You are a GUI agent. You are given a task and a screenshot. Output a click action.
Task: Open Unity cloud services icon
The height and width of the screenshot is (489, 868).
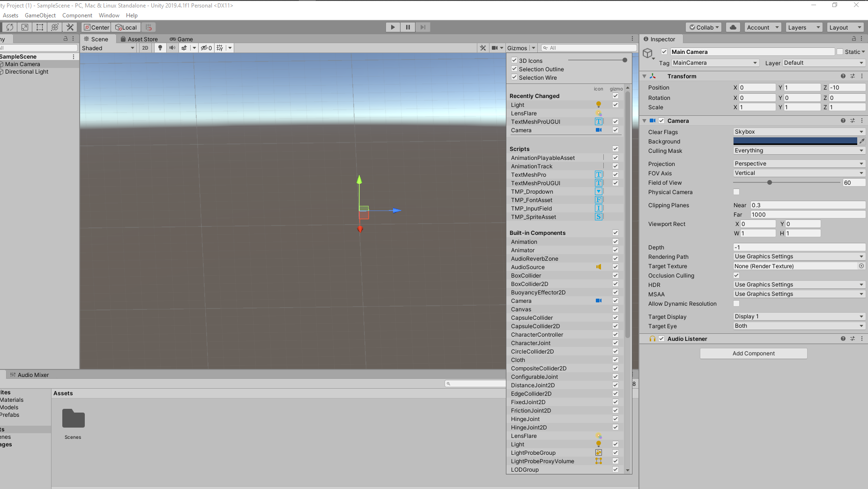[x=733, y=27]
